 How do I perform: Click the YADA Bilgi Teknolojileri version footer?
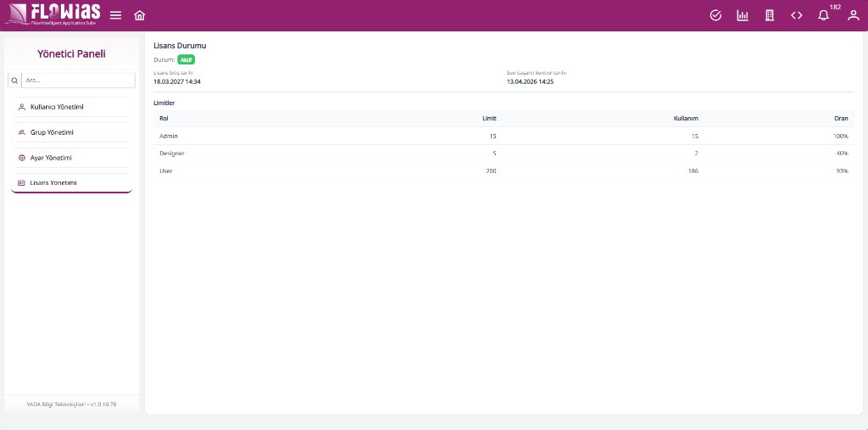(71, 405)
